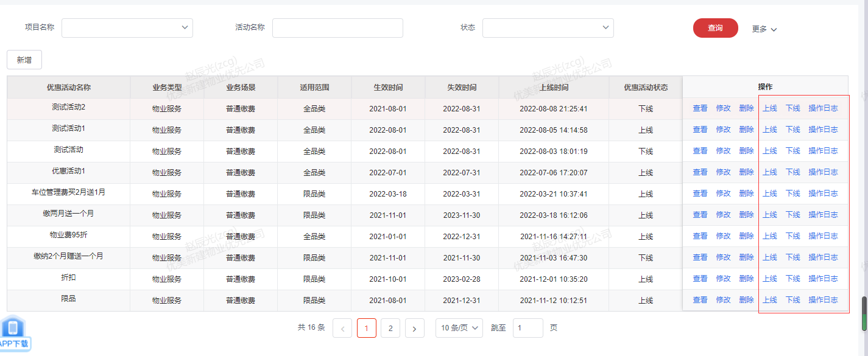Go to previous page arrow
The height and width of the screenshot is (356, 868).
point(342,329)
